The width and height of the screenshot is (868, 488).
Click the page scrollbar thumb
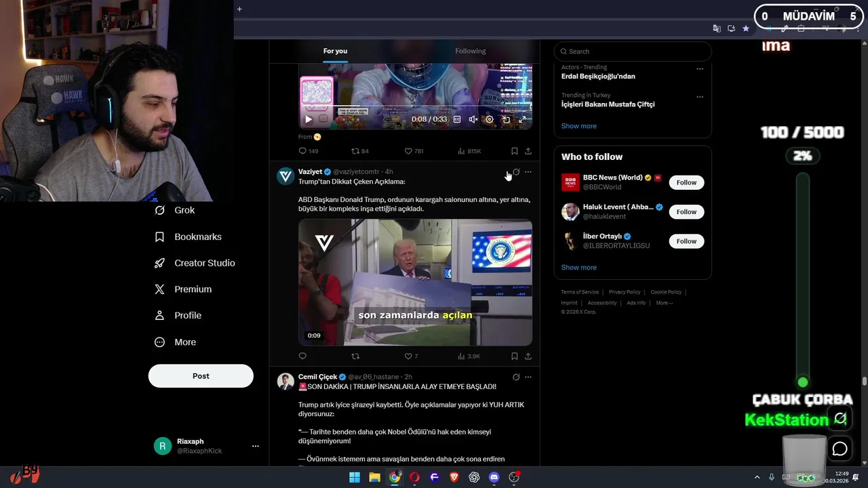coord(865,381)
